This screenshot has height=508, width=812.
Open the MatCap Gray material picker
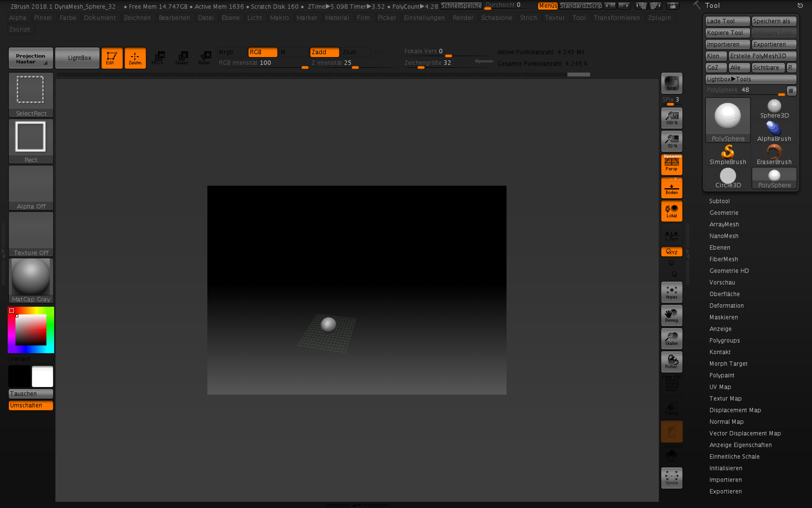click(x=30, y=281)
